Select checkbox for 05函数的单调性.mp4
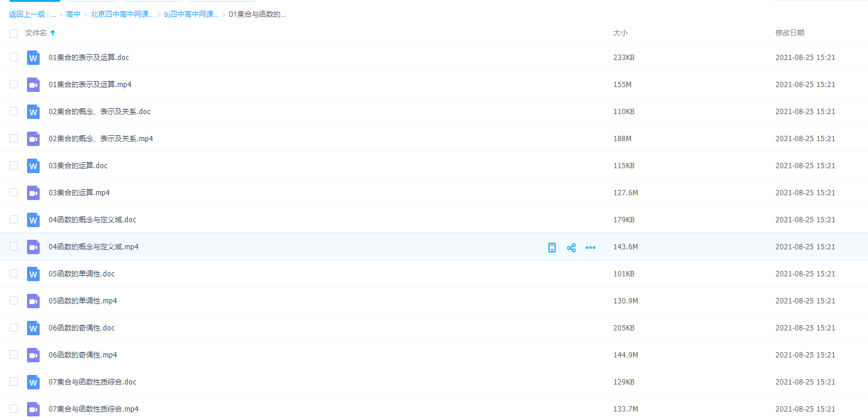 tap(14, 300)
